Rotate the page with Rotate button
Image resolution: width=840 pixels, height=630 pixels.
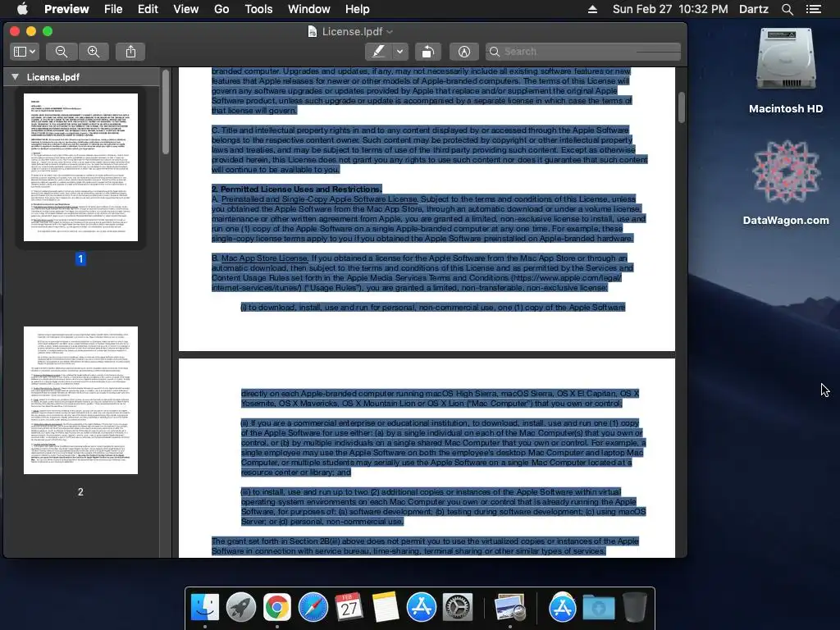click(427, 52)
